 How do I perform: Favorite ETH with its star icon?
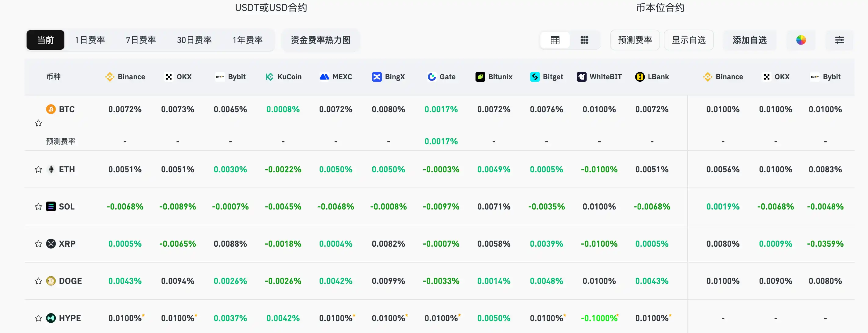pos(38,169)
